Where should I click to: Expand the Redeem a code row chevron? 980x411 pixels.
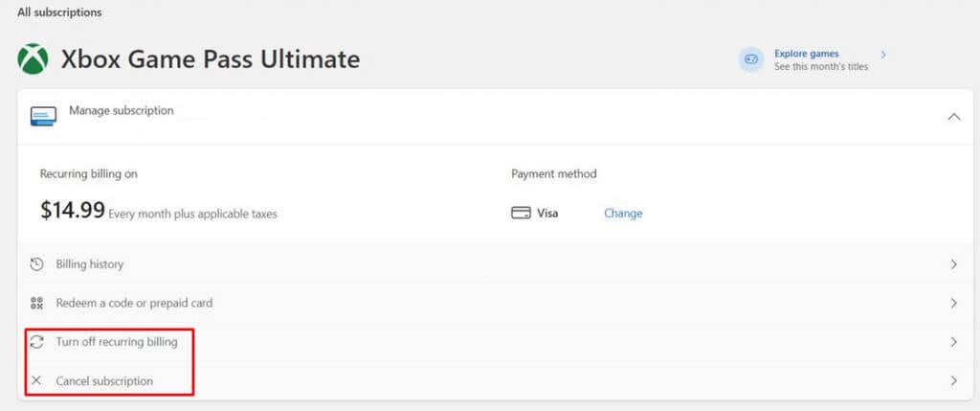(x=954, y=304)
